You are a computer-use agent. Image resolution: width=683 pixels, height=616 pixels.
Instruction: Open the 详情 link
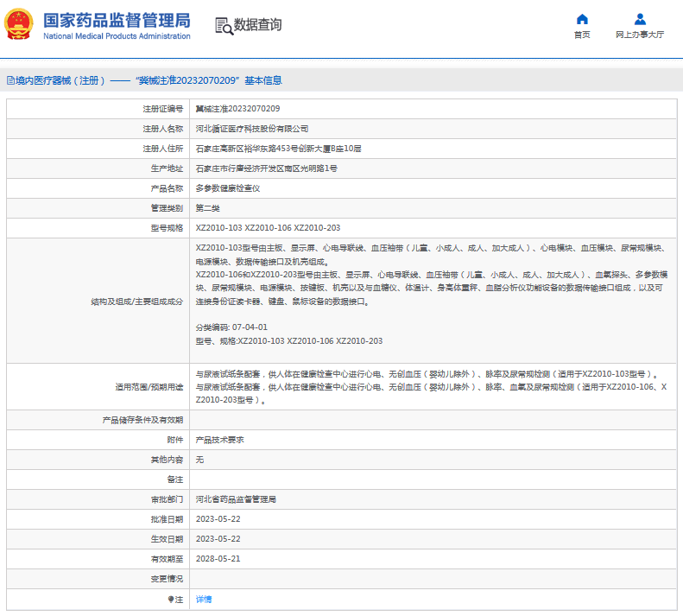[204, 600]
